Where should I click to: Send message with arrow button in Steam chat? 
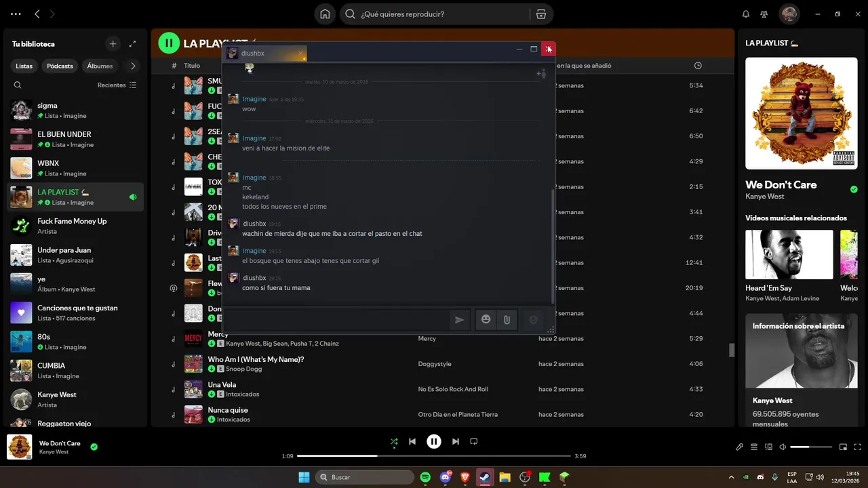pyautogui.click(x=459, y=320)
